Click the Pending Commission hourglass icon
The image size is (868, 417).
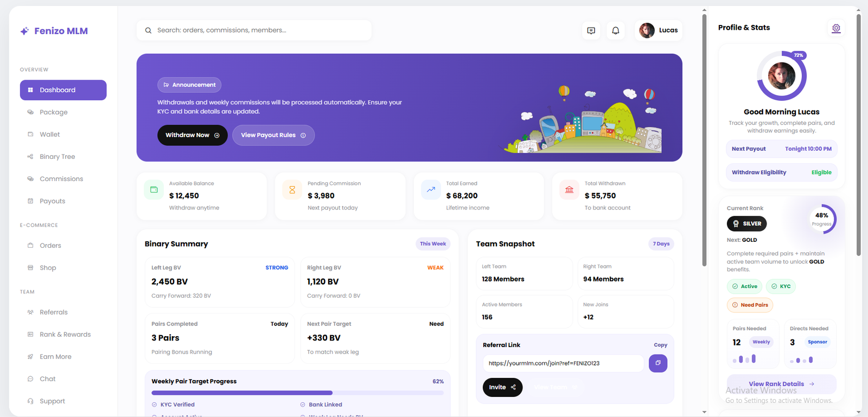pos(292,190)
